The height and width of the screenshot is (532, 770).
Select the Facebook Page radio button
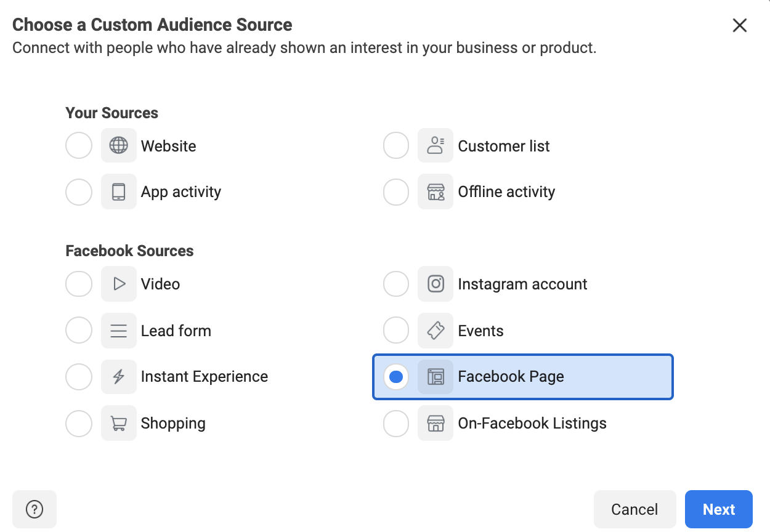tap(396, 376)
